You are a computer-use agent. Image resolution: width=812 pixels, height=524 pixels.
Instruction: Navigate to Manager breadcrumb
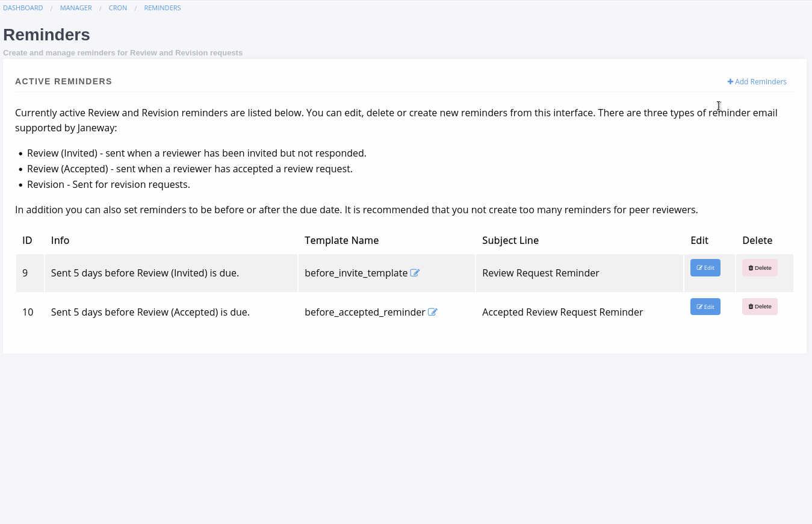pos(76,8)
